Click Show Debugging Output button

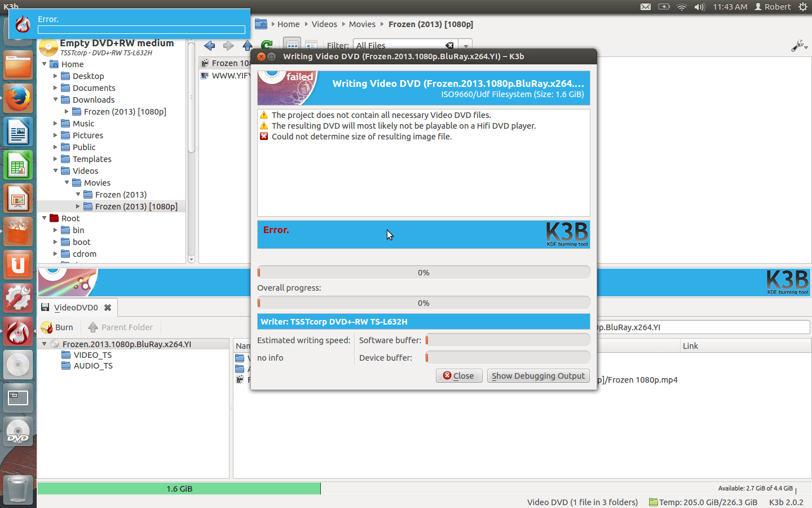[539, 376]
